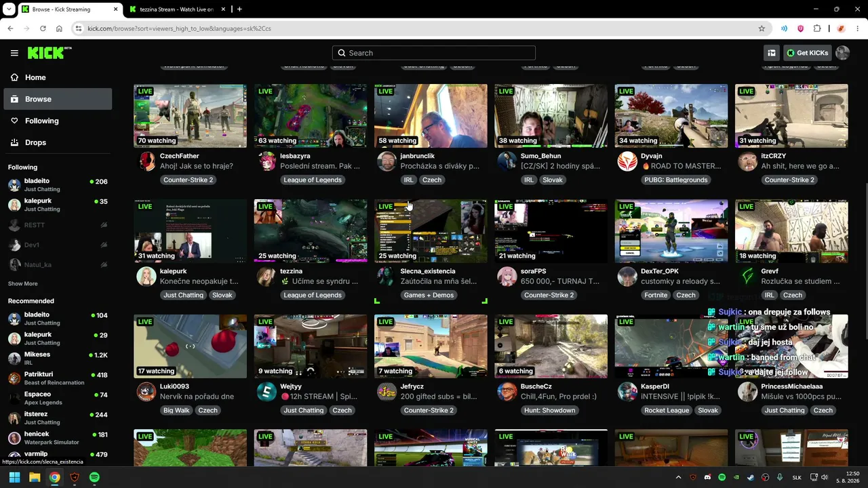This screenshot has width=868, height=488.
Task: Open DexTer_OPK channel name link
Action: (660, 272)
